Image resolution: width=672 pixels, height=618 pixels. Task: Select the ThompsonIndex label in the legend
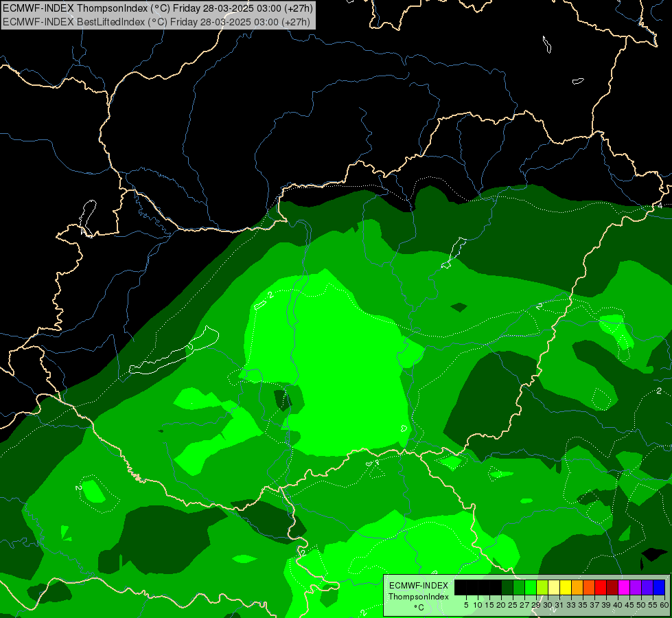click(418, 597)
